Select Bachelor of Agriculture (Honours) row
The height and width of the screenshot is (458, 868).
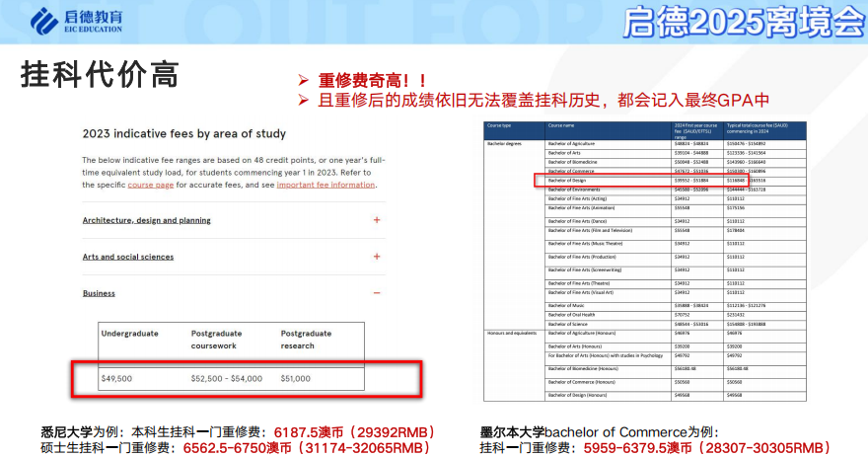click(581, 334)
